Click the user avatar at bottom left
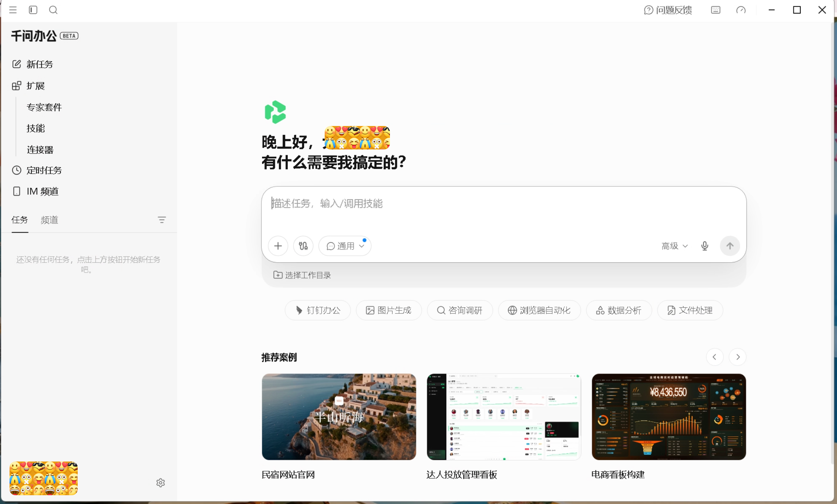 [x=44, y=478]
